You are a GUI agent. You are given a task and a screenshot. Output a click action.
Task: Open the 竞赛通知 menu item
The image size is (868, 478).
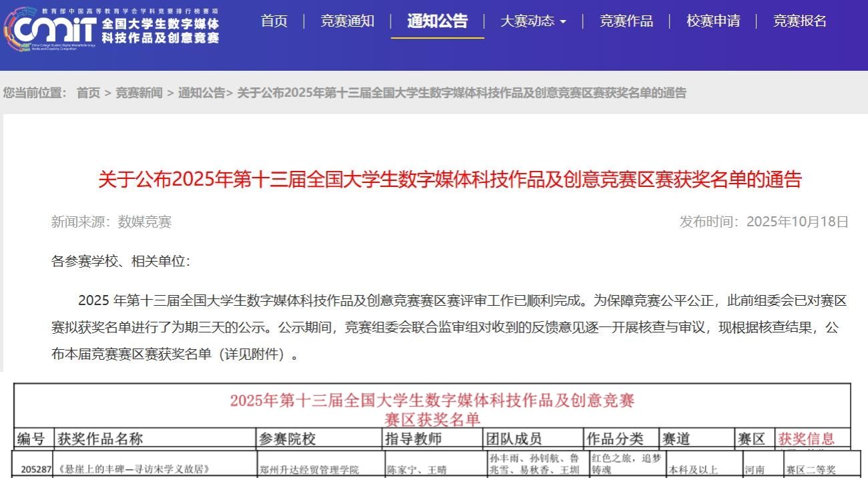coord(347,21)
